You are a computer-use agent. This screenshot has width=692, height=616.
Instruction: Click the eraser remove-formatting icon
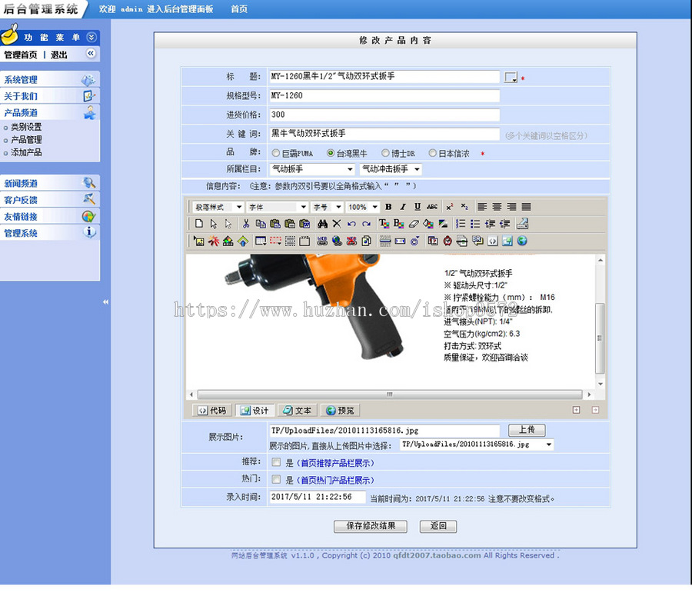[413, 224]
